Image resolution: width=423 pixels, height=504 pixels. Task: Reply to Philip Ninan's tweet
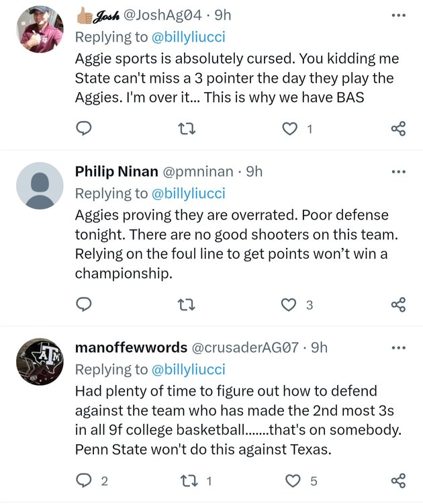click(x=83, y=305)
